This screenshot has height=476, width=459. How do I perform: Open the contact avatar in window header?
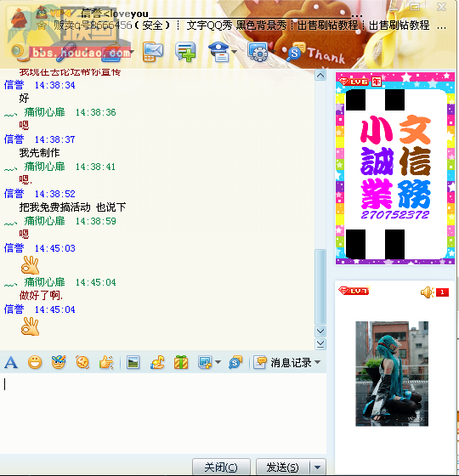(x=19, y=18)
